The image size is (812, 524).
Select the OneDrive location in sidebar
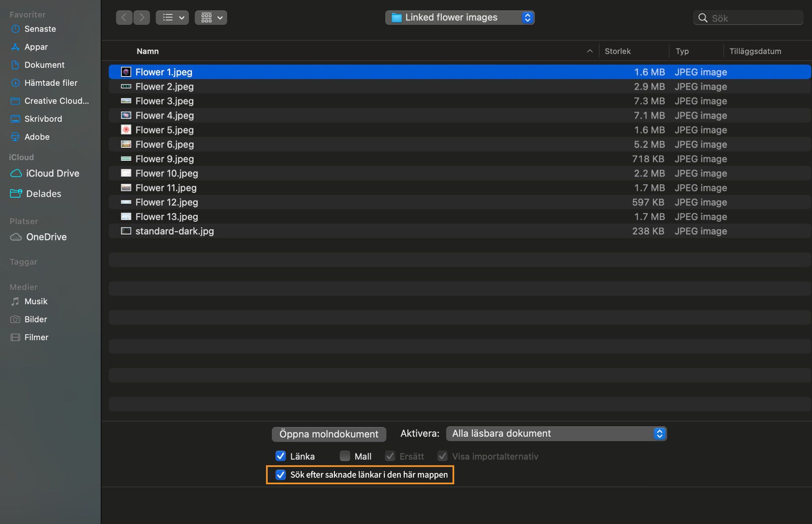46,237
